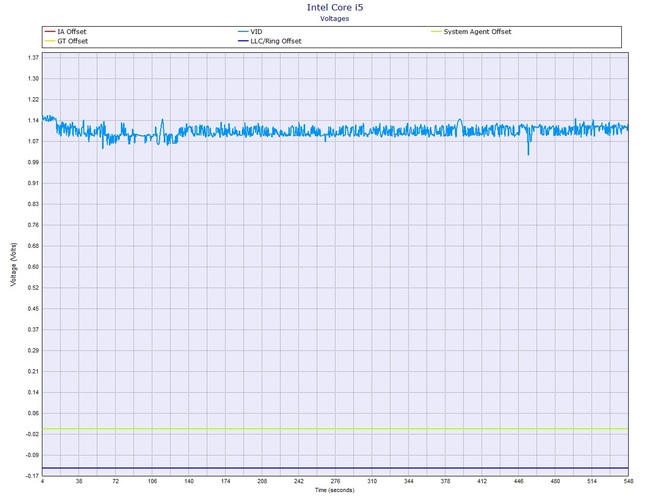This screenshot has height=502, width=670.
Task: Click the 1.07 y-axis tick label
Action: pos(34,141)
